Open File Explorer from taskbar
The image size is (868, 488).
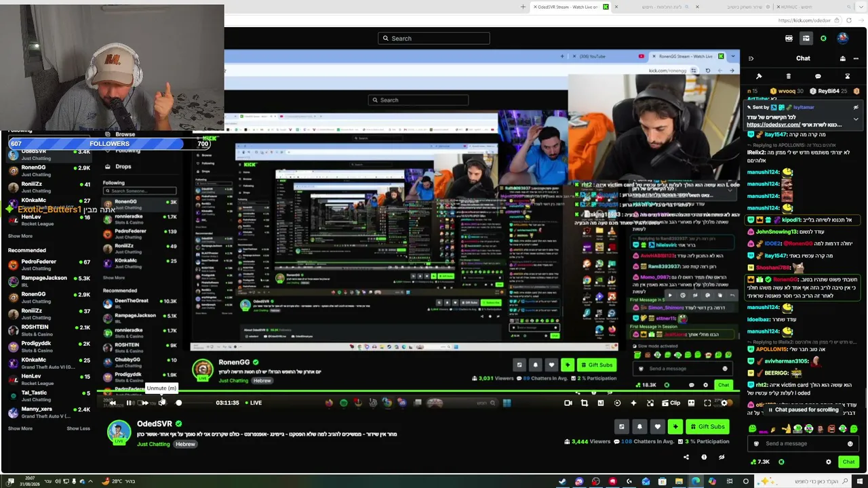(x=679, y=482)
